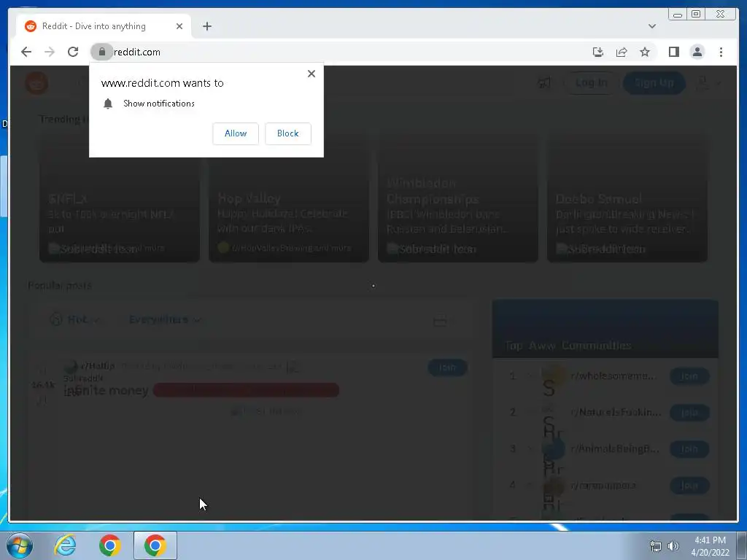The height and width of the screenshot is (560, 747).
Task: Join r/wholesomememes community
Action: (689, 376)
